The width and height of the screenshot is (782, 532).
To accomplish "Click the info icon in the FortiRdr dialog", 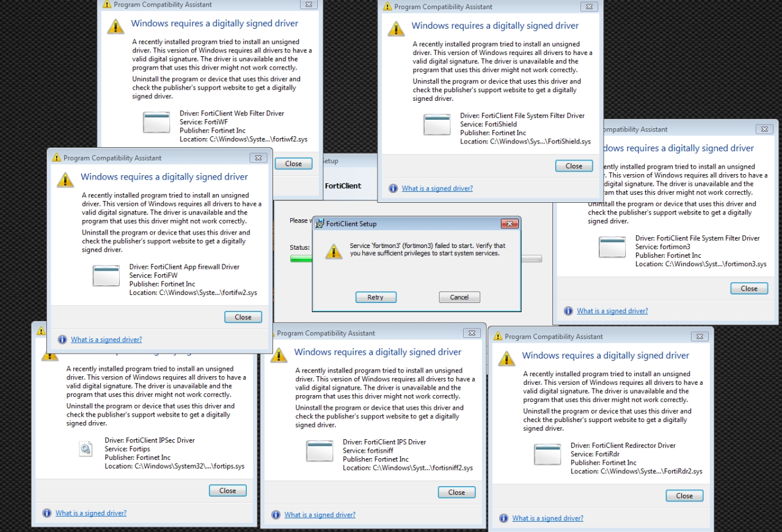I will pyautogui.click(x=504, y=518).
